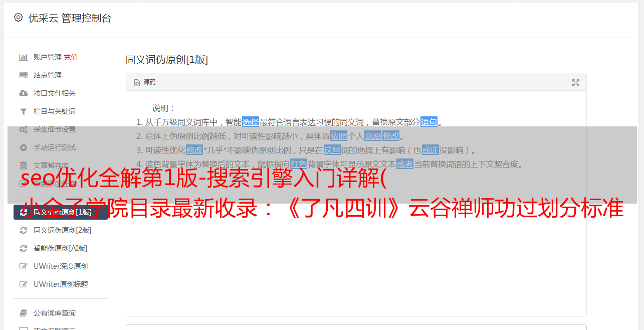The image size is (644, 330).
Task: Click the edit pencil icon beside UWriter深度原创
Action: [x=23, y=266]
